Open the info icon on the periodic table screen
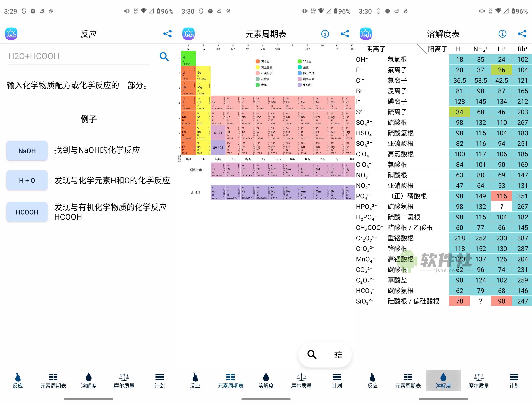Viewport: 532px width, 404px height. point(325,34)
